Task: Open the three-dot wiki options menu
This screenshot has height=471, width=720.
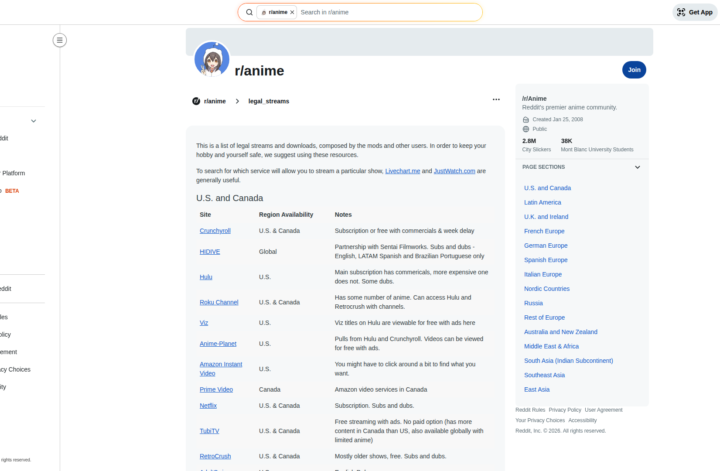Action: pos(496,100)
